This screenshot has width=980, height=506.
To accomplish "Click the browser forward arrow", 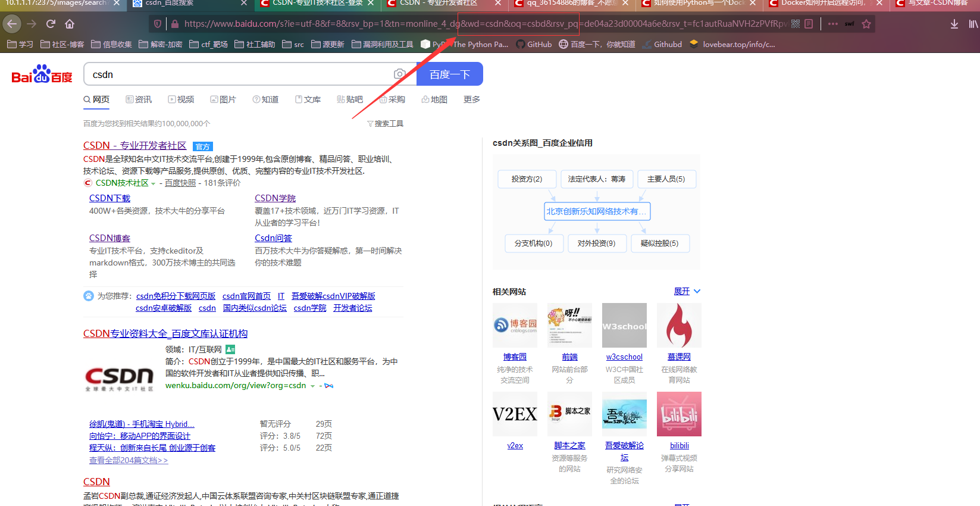I will click(x=32, y=24).
